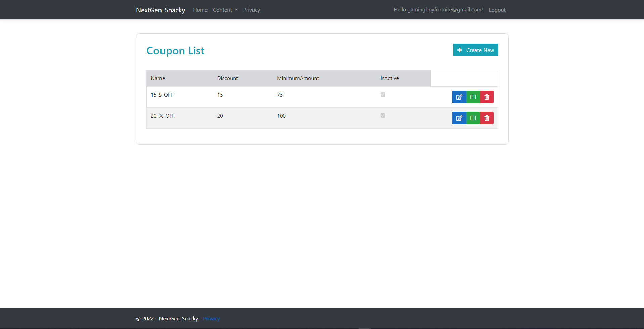This screenshot has height=329, width=644.
Task: Open the Privacy page from the navbar
Action: coord(251,10)
